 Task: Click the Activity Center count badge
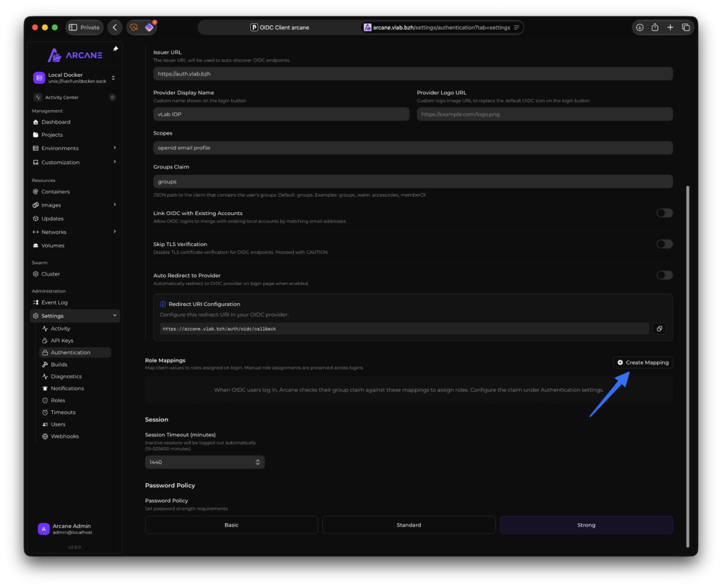pyautogui.click(x=112, y=97)
